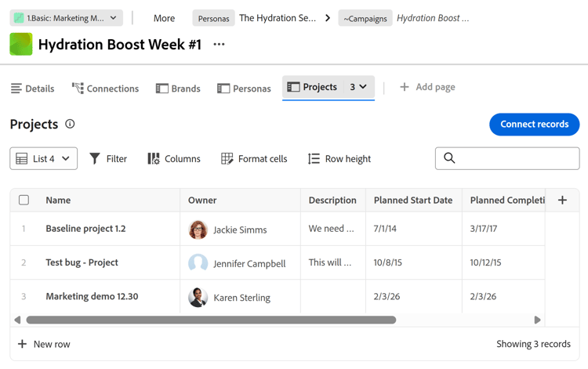Click the Jackie Simms owner name

[240, 230]
